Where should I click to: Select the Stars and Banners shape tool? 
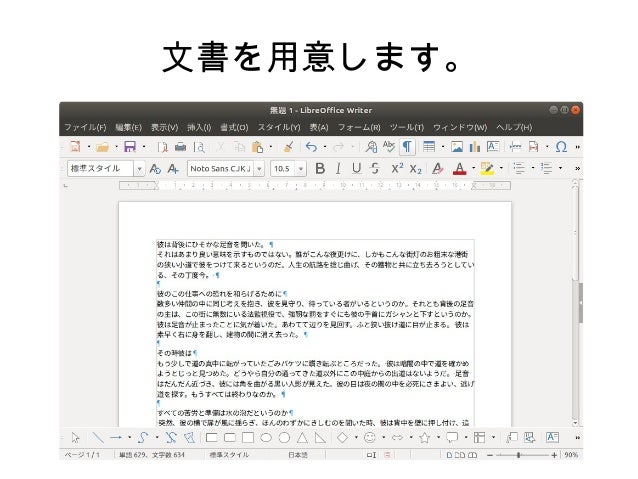(x=424, y=438)
